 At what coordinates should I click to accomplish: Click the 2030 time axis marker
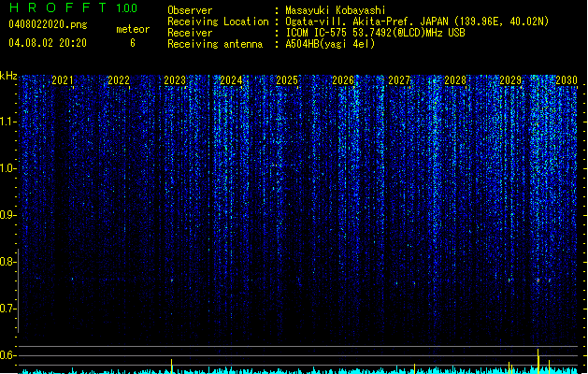566,80
